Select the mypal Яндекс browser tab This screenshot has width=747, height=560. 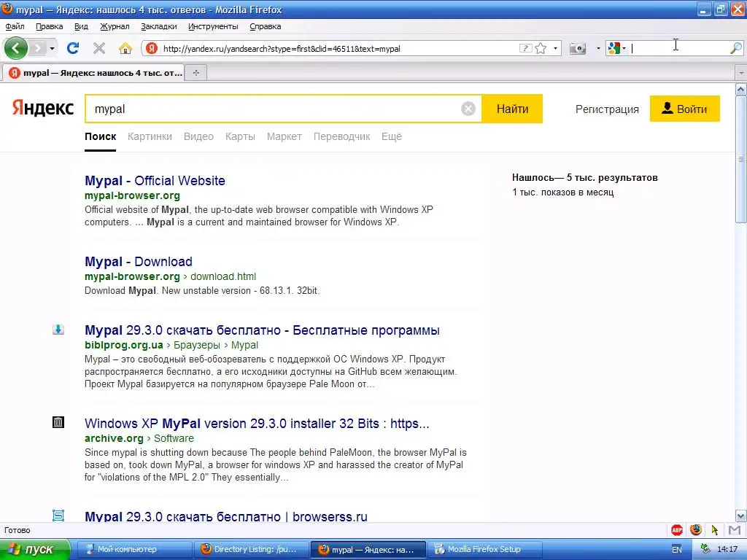tap(94, 73)
